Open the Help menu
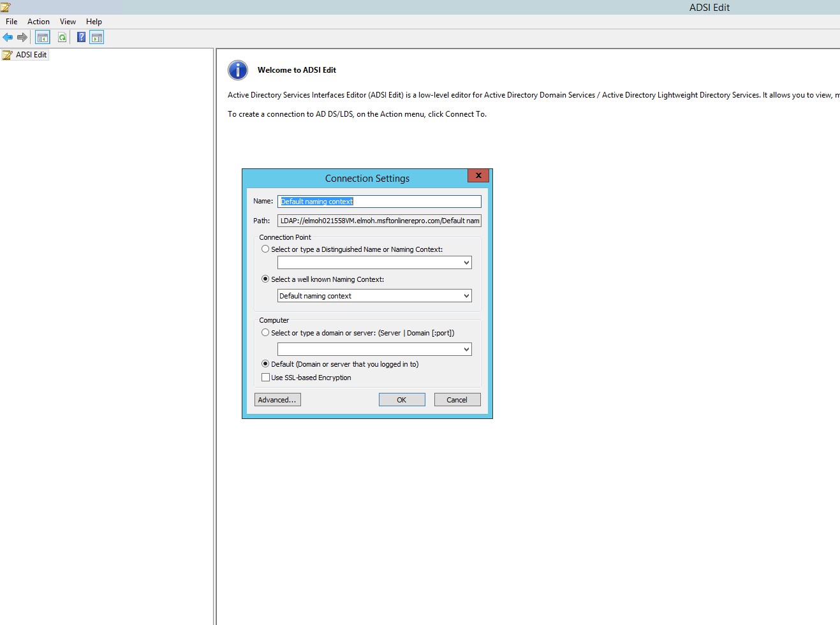The image size is (840, 625). pyautogui.click(x=94, y=22)
